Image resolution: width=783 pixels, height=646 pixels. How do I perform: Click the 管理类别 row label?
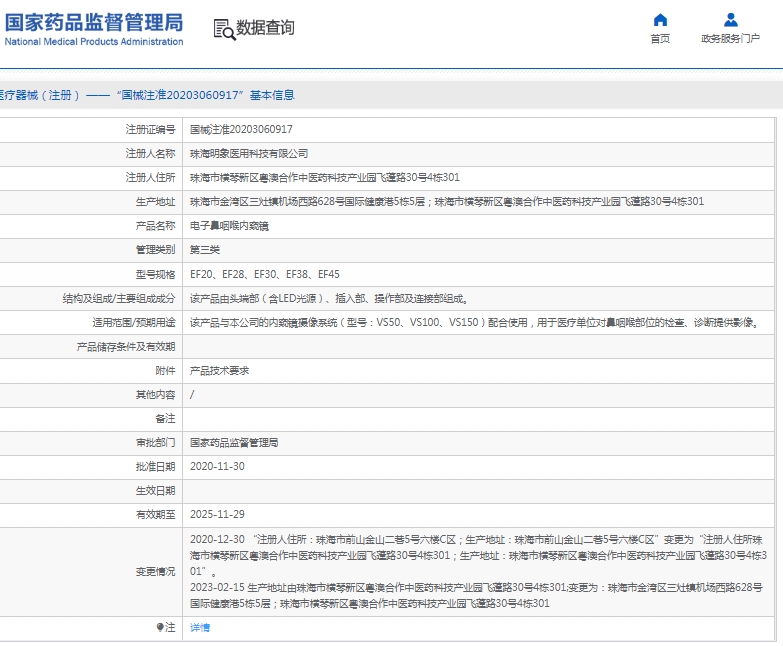[155, 250]
